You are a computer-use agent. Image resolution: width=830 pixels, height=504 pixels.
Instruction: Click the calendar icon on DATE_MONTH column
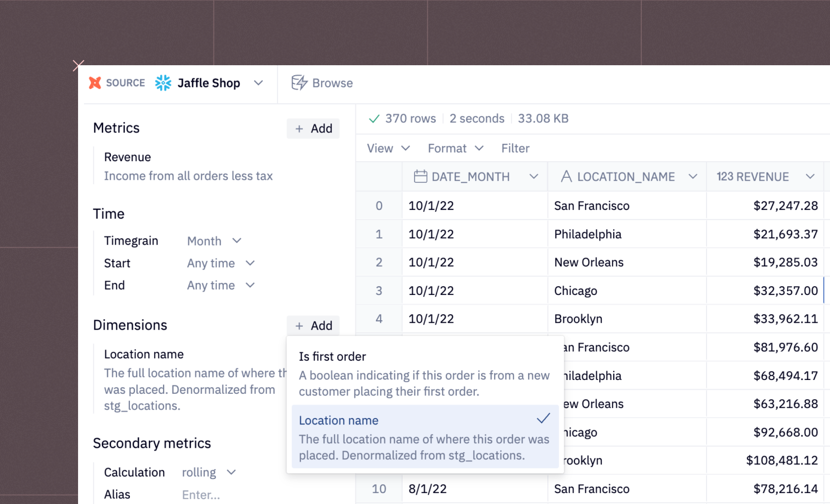click(x=420, y=176)
